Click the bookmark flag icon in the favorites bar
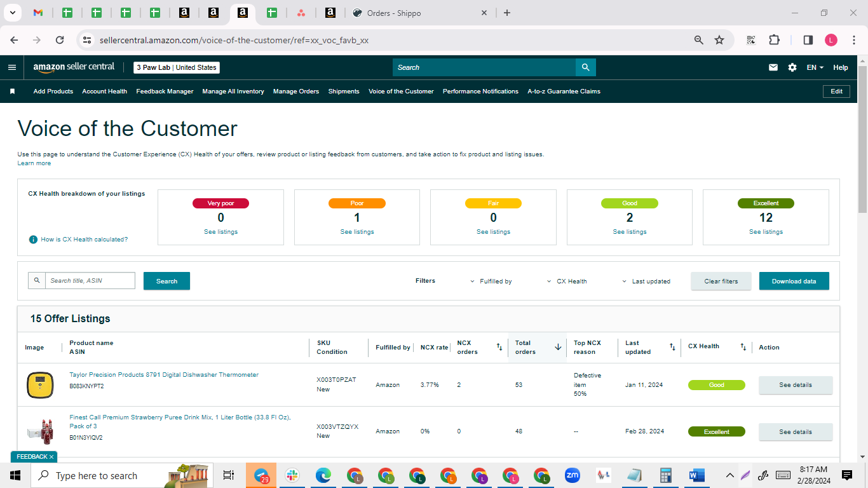Image resolution: width=868 pixels, height=488 pixels. [12, 91]
